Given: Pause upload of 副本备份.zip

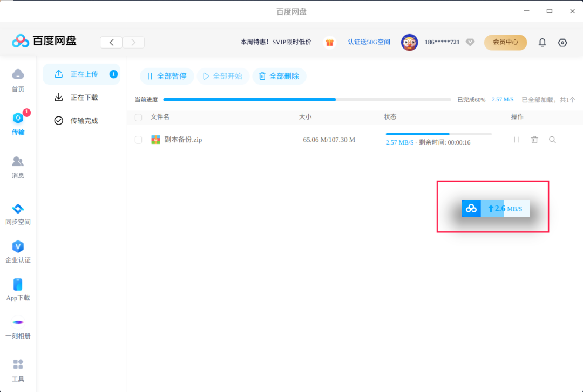Looking at the screenshot, I should coord(516,140).
